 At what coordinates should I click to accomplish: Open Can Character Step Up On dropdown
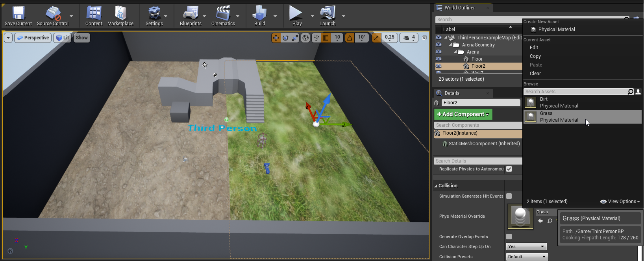(x=526, y=247)
